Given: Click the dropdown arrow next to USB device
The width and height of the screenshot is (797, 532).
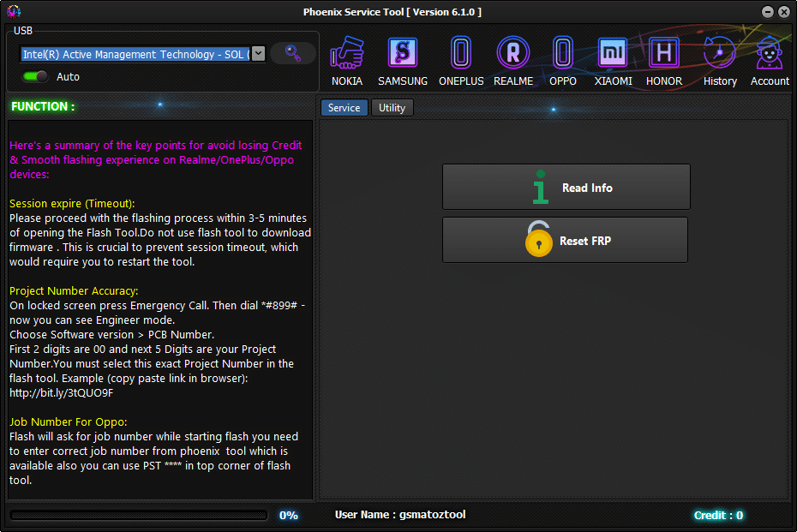Looking at the screenshot, I should 259,53.
